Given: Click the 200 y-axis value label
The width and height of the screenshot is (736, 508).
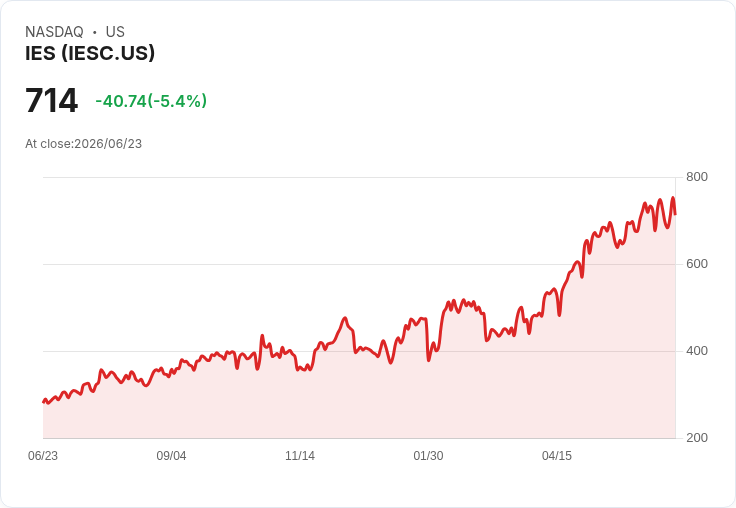Looking at the screenshot, I should (697, 438).
